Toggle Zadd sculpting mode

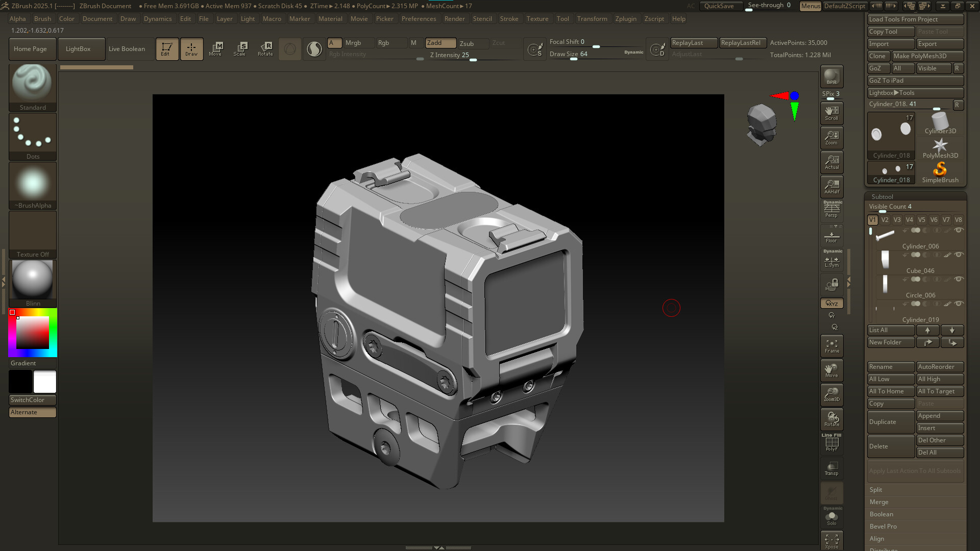[x=440, y=43]
